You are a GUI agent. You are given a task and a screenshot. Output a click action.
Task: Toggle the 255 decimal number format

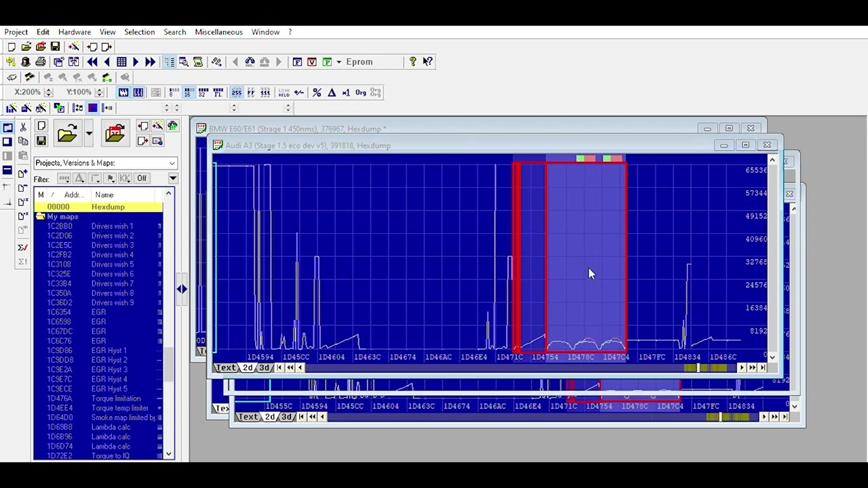pyautogui.click(x=236, y=92)
